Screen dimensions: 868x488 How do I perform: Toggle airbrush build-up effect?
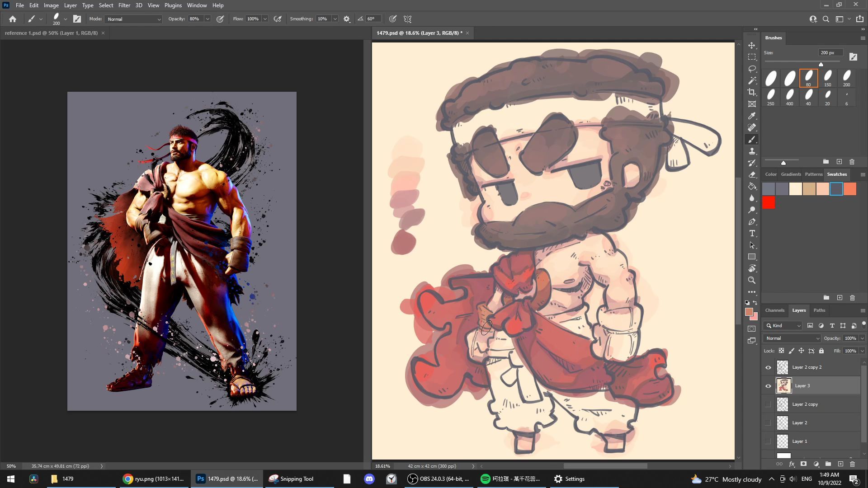tap(278, 19)
